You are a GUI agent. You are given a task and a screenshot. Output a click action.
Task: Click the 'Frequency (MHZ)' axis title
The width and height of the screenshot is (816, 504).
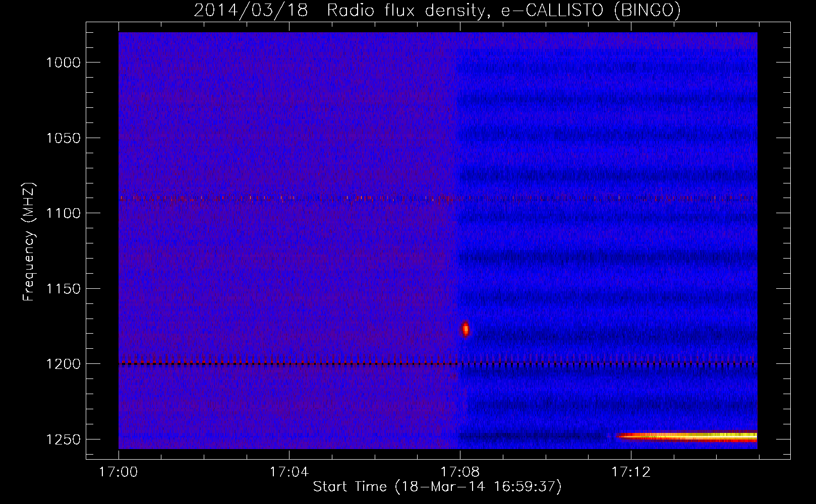pyautogui.click(x=29, y=242)
